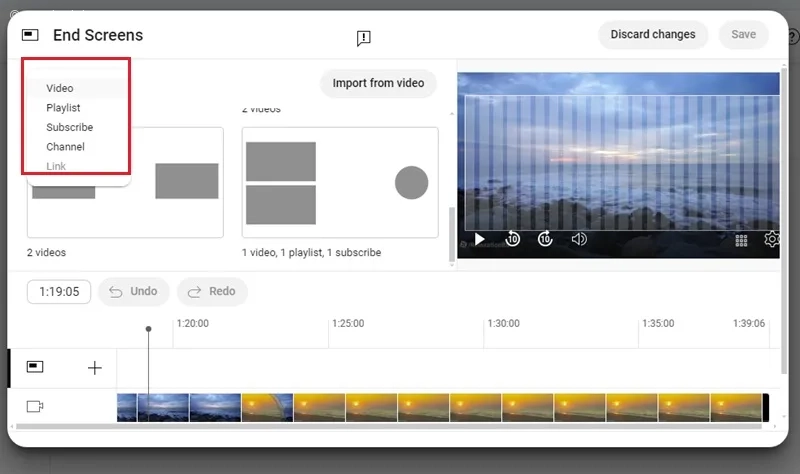The image size is (800, 474).
Task: Choose Video from the element menu
Action: click(60, 88)
